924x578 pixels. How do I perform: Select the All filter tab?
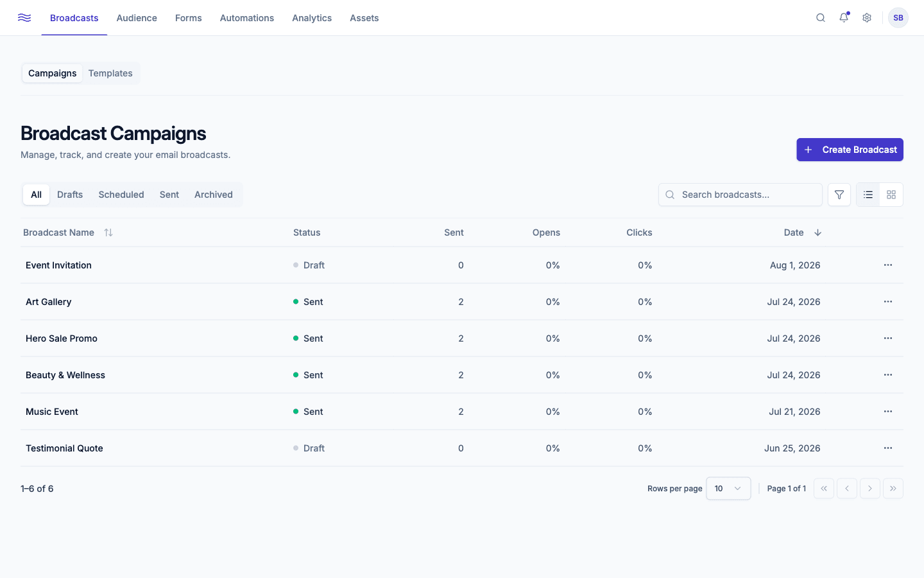tap(37, 195)
